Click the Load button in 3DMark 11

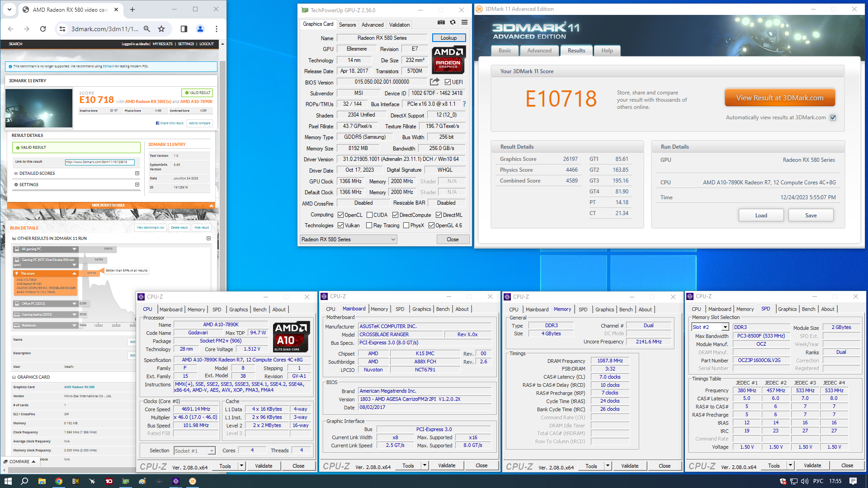click(761, 216)
